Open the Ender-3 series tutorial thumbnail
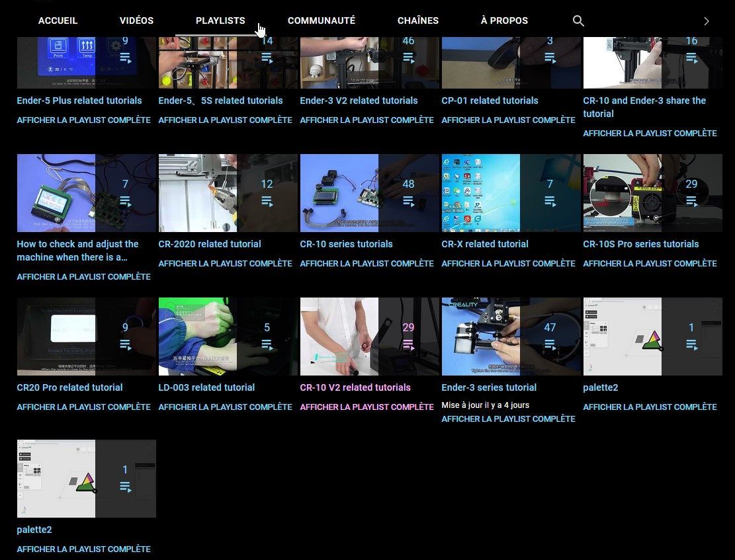 tap(511, 337)
